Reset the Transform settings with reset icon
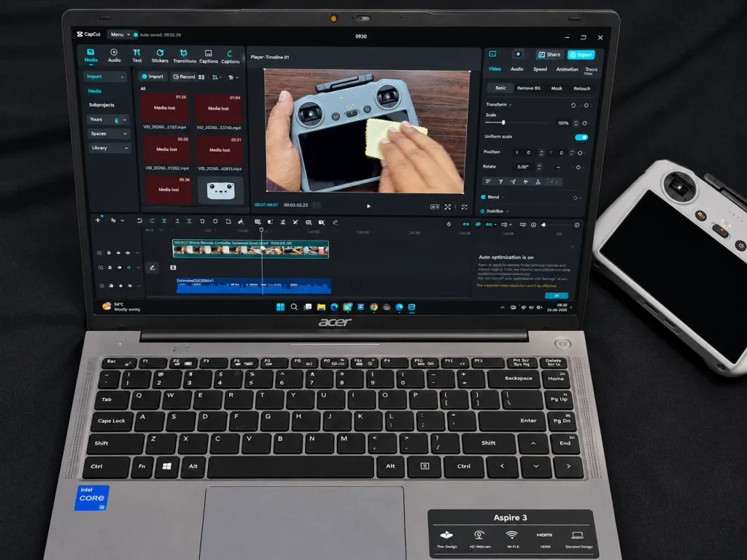The height and width of the screenshot is (560, 747). point(573,105)
